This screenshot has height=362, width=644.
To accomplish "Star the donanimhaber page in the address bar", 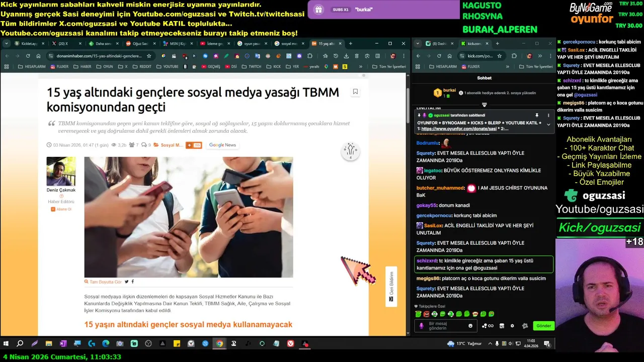I will (149, 56).
